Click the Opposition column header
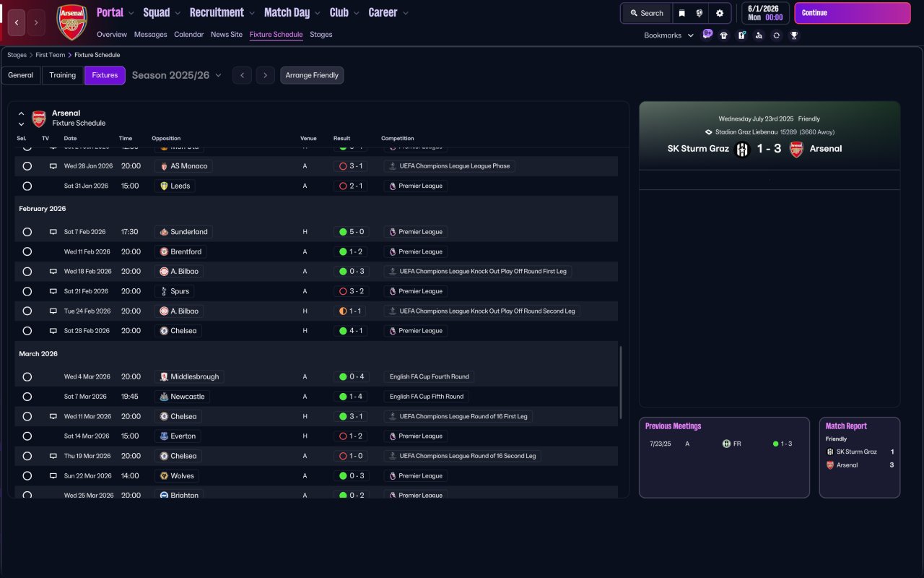Image resolution: width=924 pixels, height=578 pixels. pyautogui.click(x=166, y=138)
